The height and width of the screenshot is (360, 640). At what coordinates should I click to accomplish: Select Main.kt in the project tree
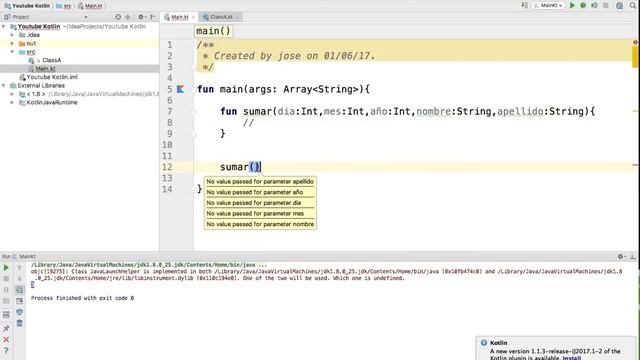coord(45,69)
